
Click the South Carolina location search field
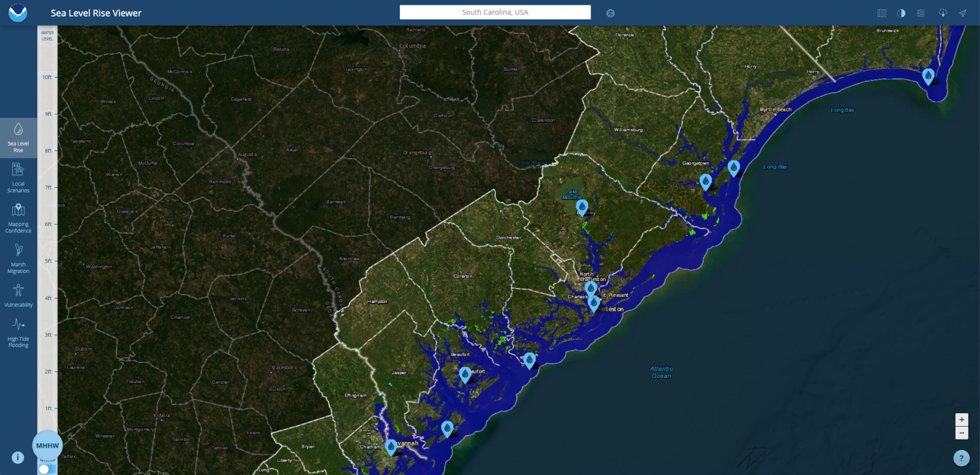[495, 12]
